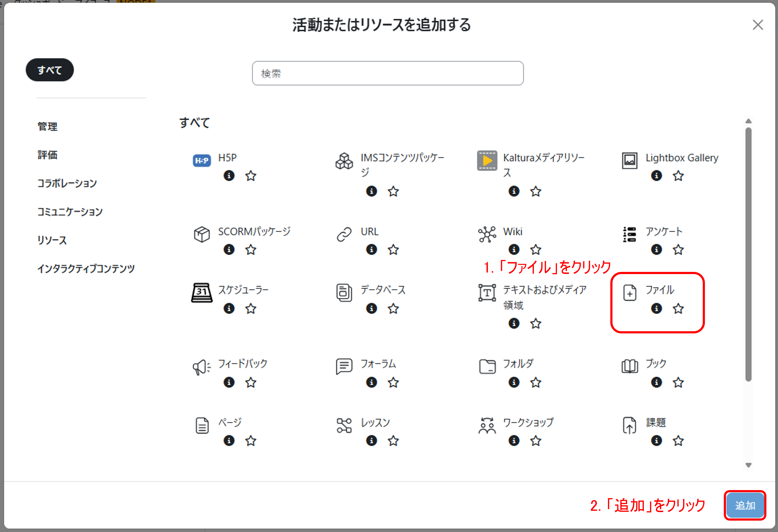Viewport: 778px width, 532px height.
Task: Star SCORMパッケージ as favourite
Action: [x=251, y=249]
